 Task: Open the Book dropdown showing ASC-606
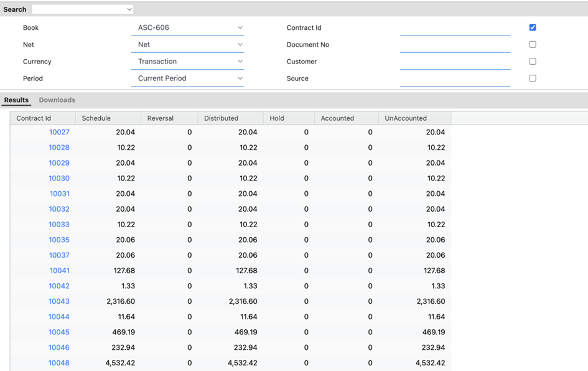tap(187, 28)
